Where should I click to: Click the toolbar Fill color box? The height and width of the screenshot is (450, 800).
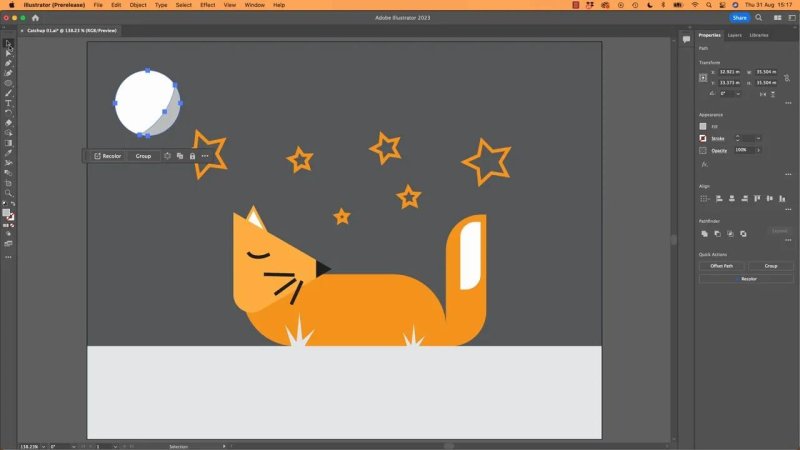[x=6, y=213]
